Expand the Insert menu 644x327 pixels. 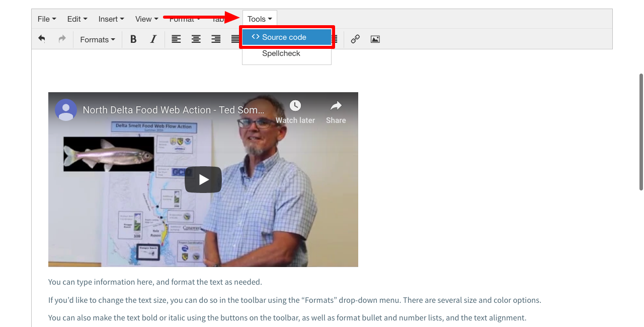111,19
